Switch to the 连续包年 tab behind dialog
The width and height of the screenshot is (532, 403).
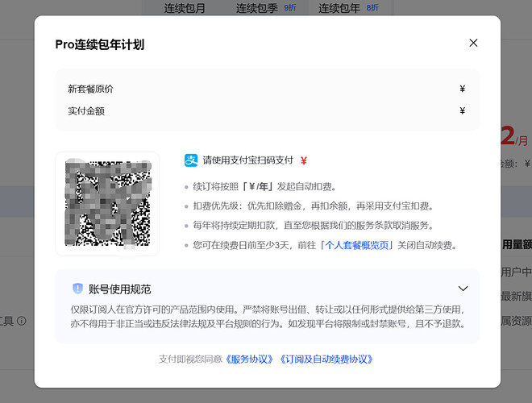pos(339,8)
